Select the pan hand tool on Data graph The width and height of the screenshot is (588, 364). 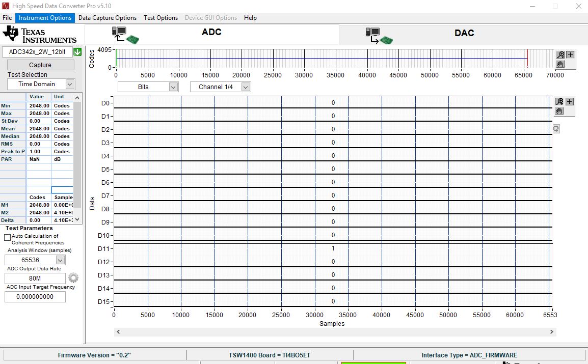click(559, 111)
